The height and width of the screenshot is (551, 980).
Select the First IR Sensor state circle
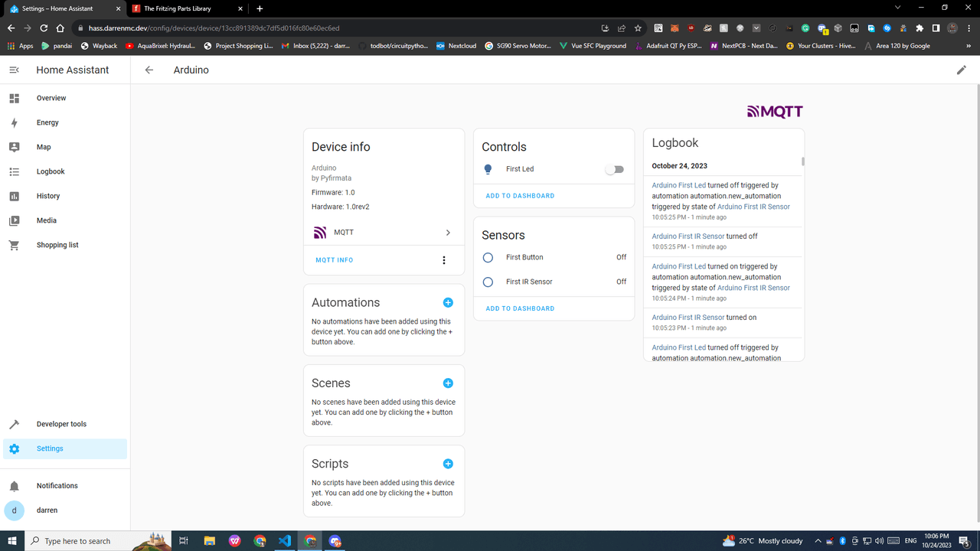488,282
